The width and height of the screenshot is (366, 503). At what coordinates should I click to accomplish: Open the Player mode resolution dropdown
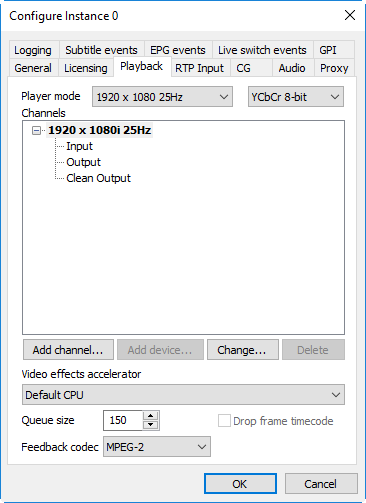tap(162, 97)
